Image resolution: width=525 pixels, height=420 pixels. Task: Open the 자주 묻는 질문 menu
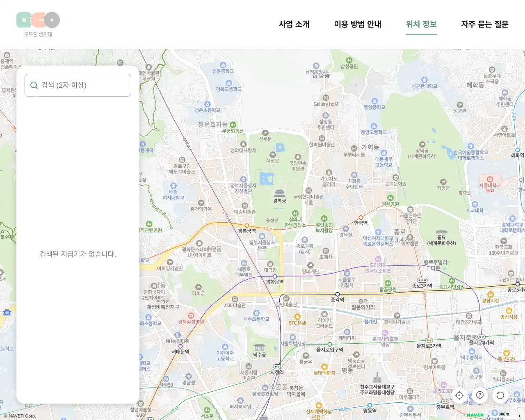coord(485,24)
